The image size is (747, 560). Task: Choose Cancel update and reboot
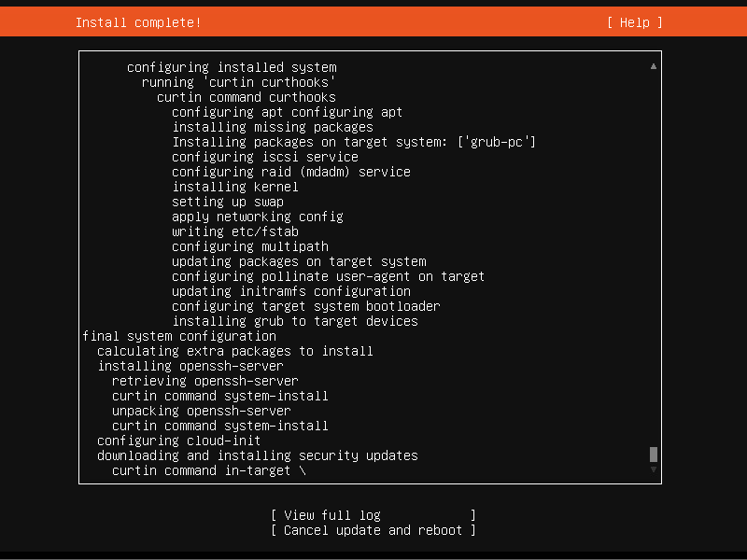point(373,530)
